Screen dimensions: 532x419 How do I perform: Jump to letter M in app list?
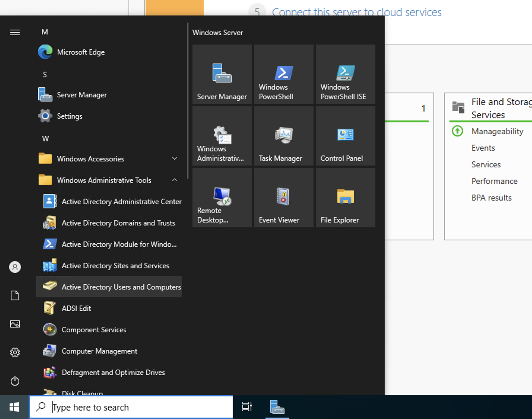click(45, 32)
